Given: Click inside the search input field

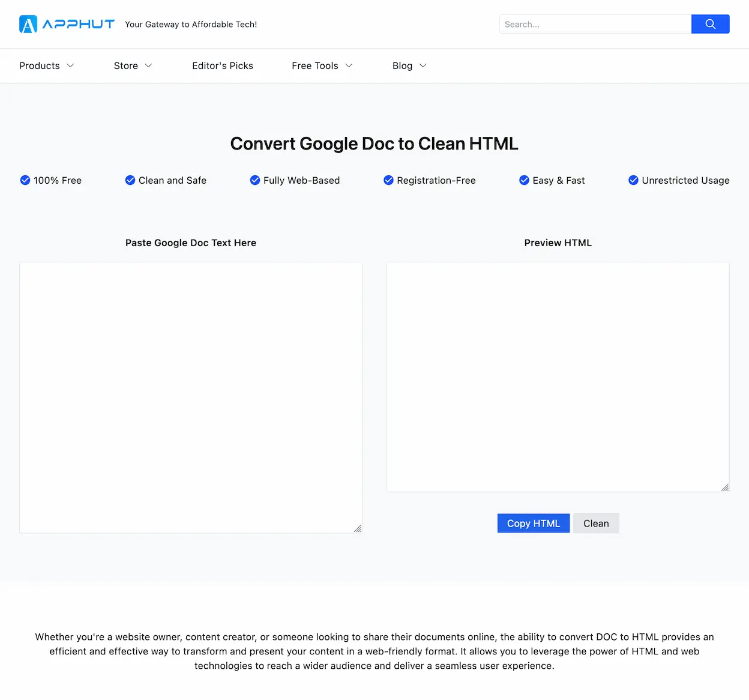Looking at the screenshot, I should click(595, 24).
